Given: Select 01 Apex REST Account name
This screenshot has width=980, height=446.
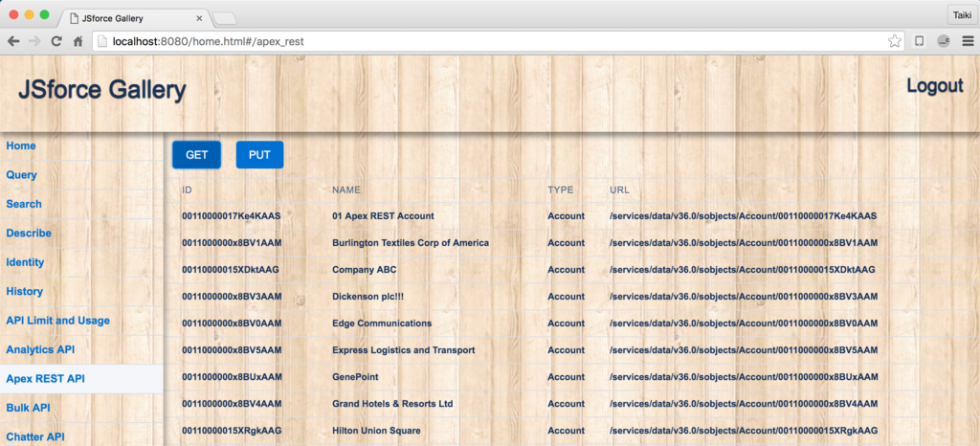Looking at the screenshot, I should pos(383,216).
